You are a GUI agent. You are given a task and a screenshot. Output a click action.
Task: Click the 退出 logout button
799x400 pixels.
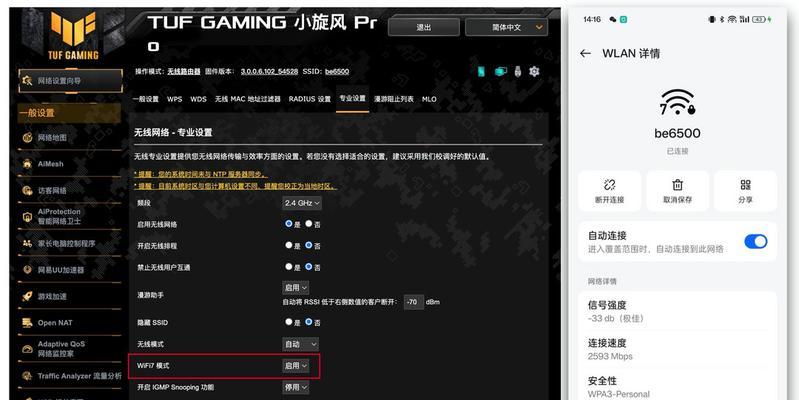[424, 28]
